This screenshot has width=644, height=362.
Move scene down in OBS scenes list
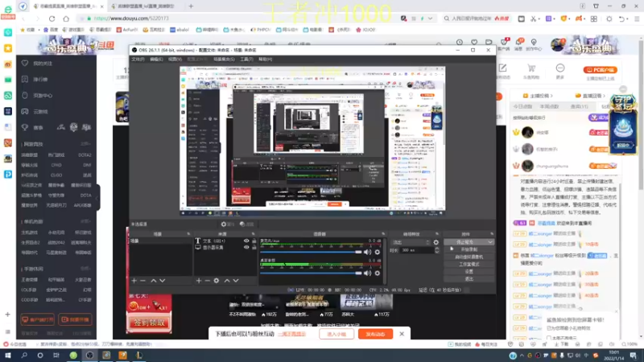[163, 281]
